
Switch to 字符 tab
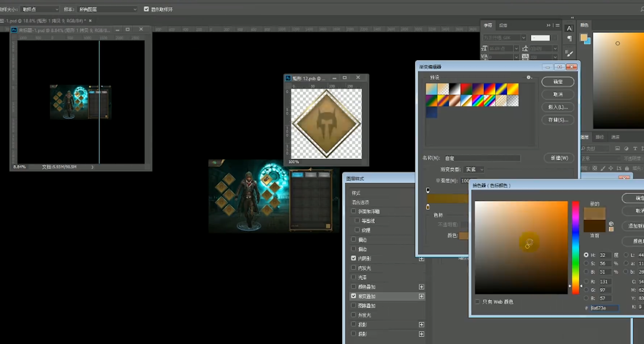[488, 25]
